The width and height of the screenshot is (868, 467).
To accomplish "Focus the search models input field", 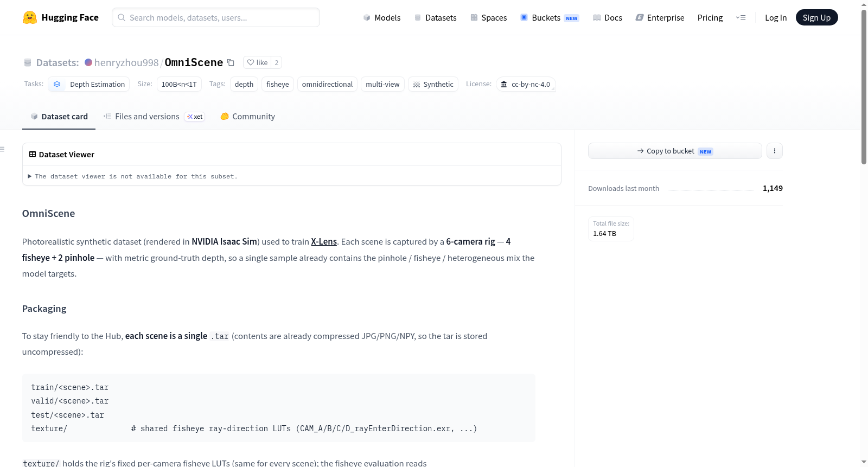I will [x=216, y=17].
